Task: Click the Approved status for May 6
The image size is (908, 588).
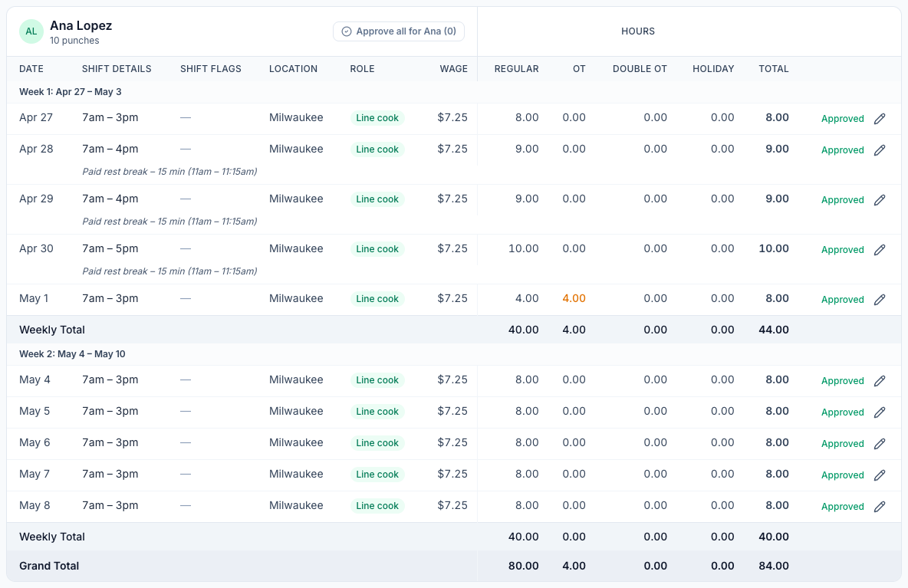Action: (x=843, y=443)
